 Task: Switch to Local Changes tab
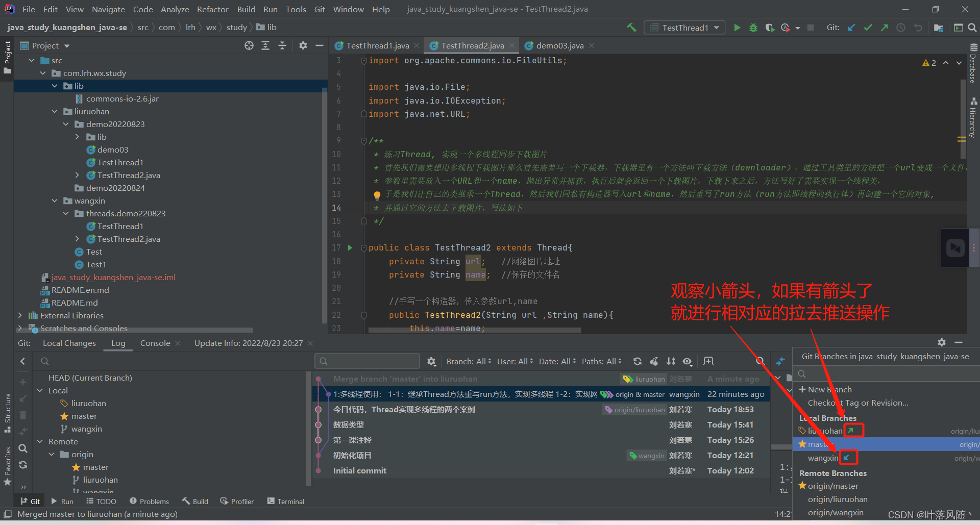point(69,343)
